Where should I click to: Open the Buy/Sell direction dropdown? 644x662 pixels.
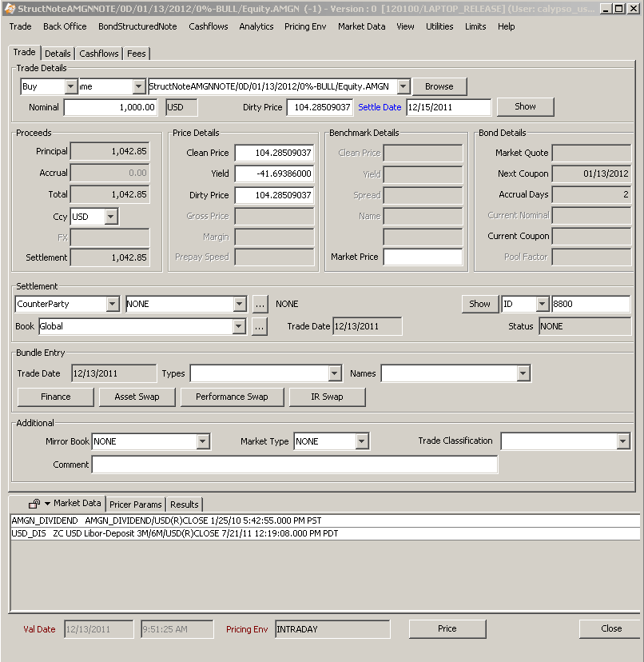(70, 86)
